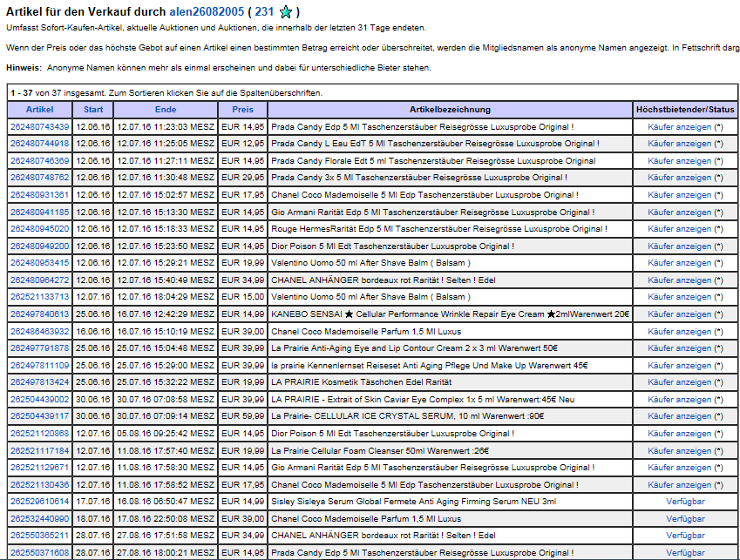
Task: Select price cell EUR 12,95
Action: [x=242, y=144]
